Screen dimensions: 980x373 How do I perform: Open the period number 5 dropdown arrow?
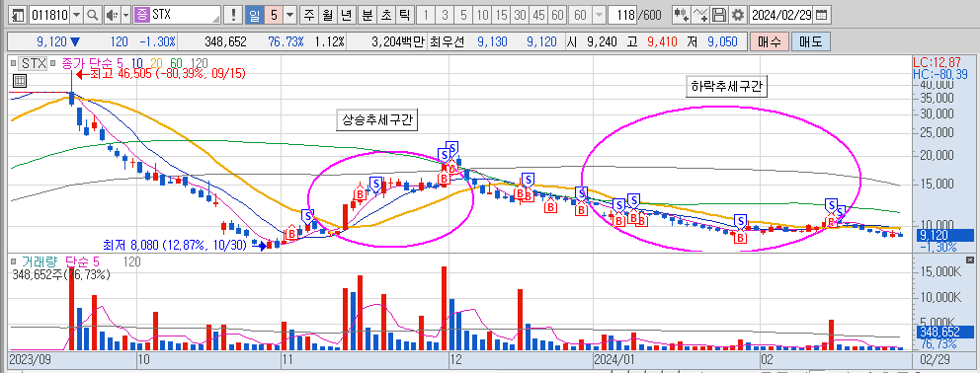tap(290, 15)
